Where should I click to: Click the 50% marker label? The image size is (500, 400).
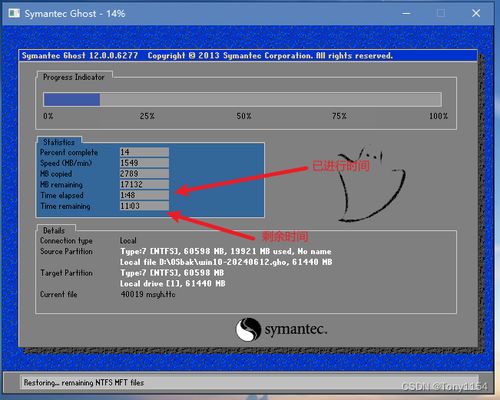(244, 116)
